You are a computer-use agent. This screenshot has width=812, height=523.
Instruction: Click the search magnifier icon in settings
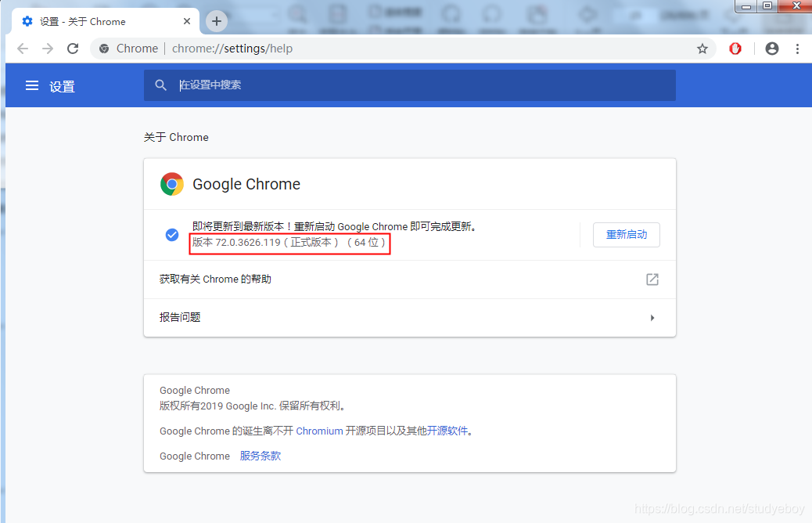click(161, 85)
